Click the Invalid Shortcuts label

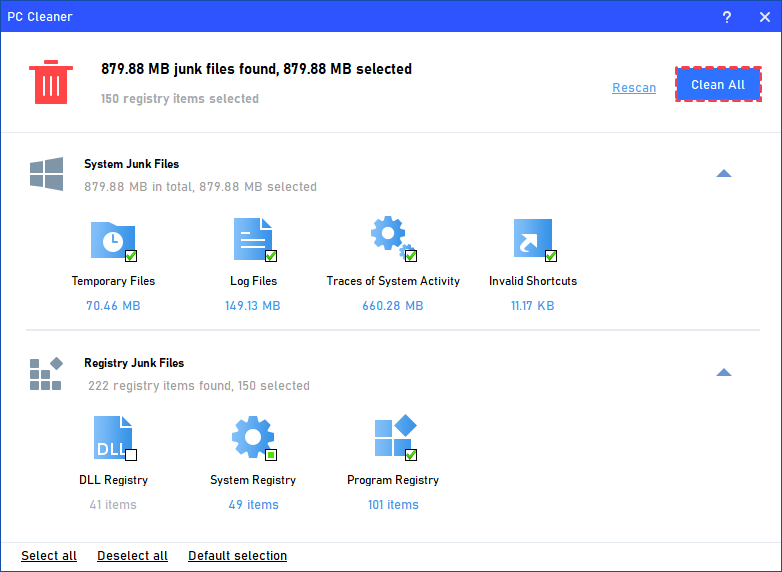(x=533, y=281)
